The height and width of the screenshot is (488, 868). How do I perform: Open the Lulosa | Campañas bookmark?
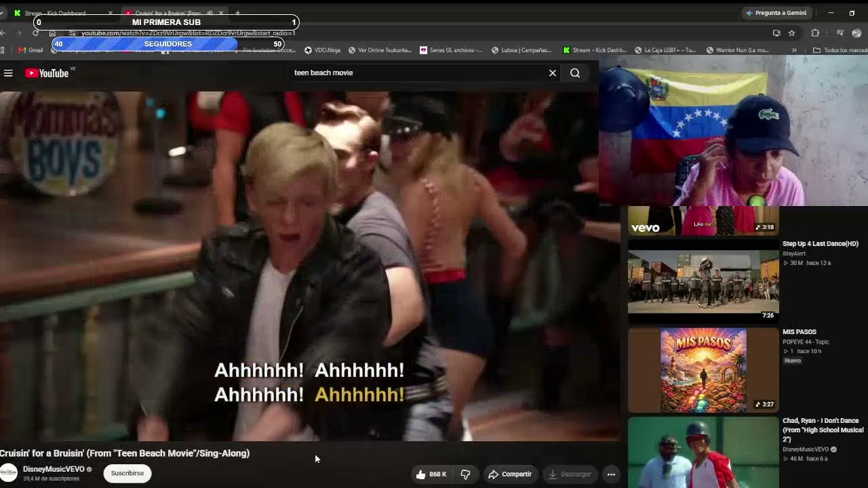click(521, 50)
